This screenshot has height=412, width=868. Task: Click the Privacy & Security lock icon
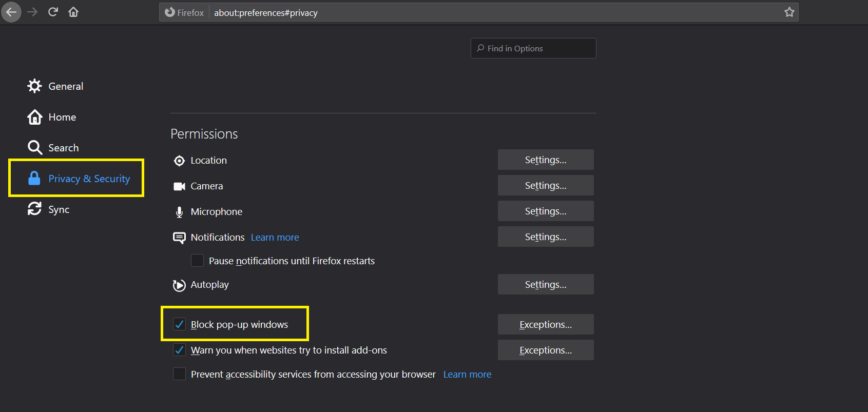pyautogui.click(x=34, y=179)
